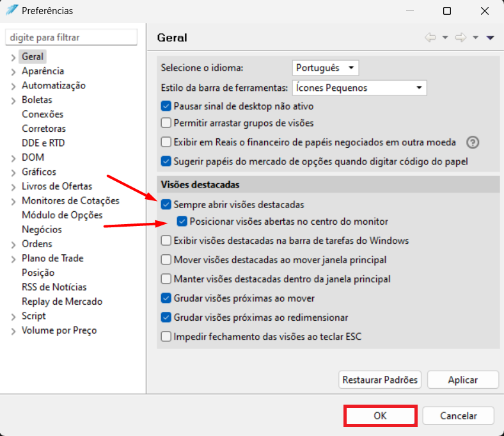Open the Português language dropdown
This screenshot has height=436, width=504.
tap(326, 68)
